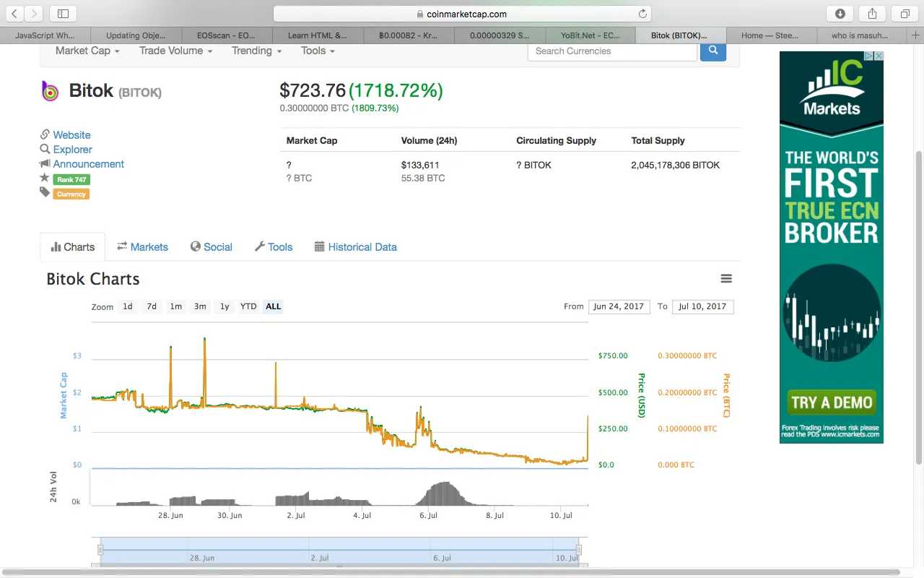Show all tabs overview icon
The width and height of the screenshot is (924, 578).
tap(905, 14)
